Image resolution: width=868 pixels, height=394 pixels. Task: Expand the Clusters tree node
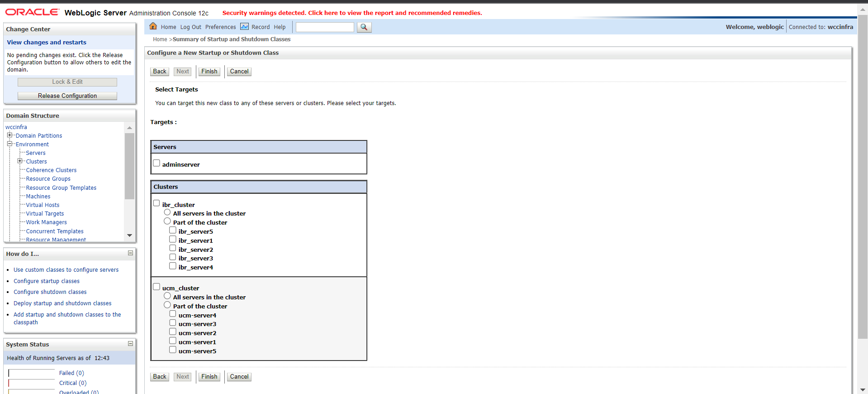pos(19,161)
